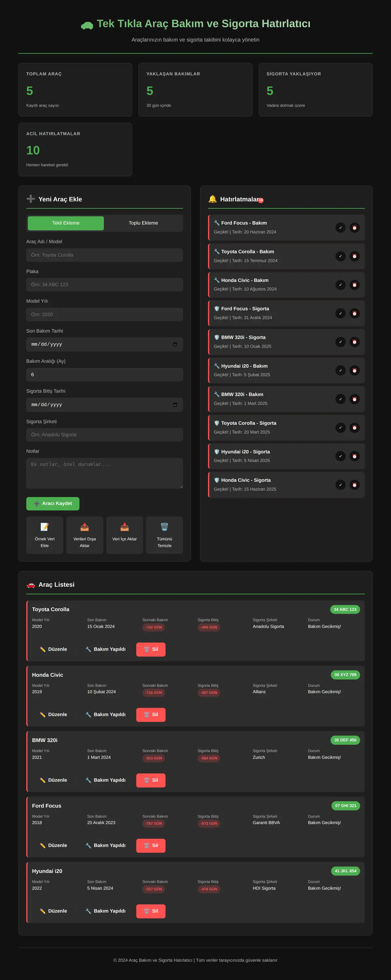Click the Yaklaşan Bakımlar stat card
Viewport: 391px width, 980px height.
pyautogui.click(x=195, y=90)
